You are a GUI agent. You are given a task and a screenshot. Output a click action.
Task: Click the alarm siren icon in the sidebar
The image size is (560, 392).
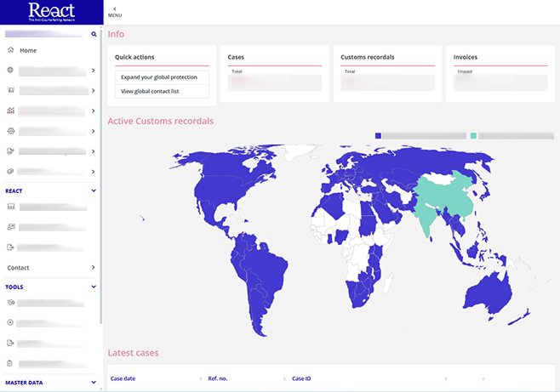point(11,90)
